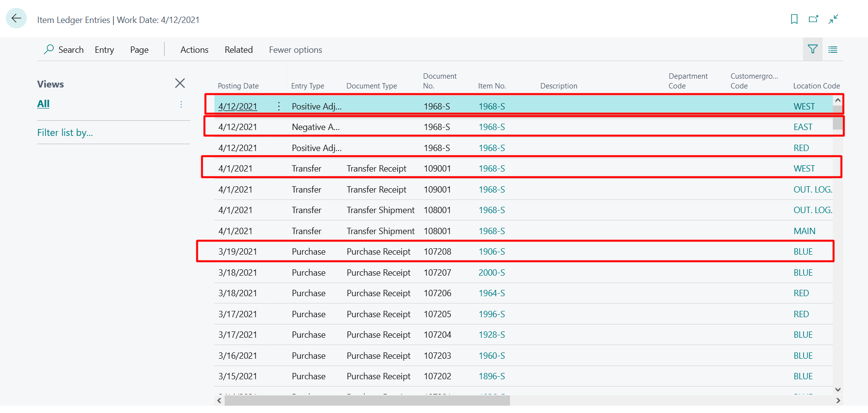Click item 1906-S link
This screenshot has width=868, height=413.
(x=492, y=251)
